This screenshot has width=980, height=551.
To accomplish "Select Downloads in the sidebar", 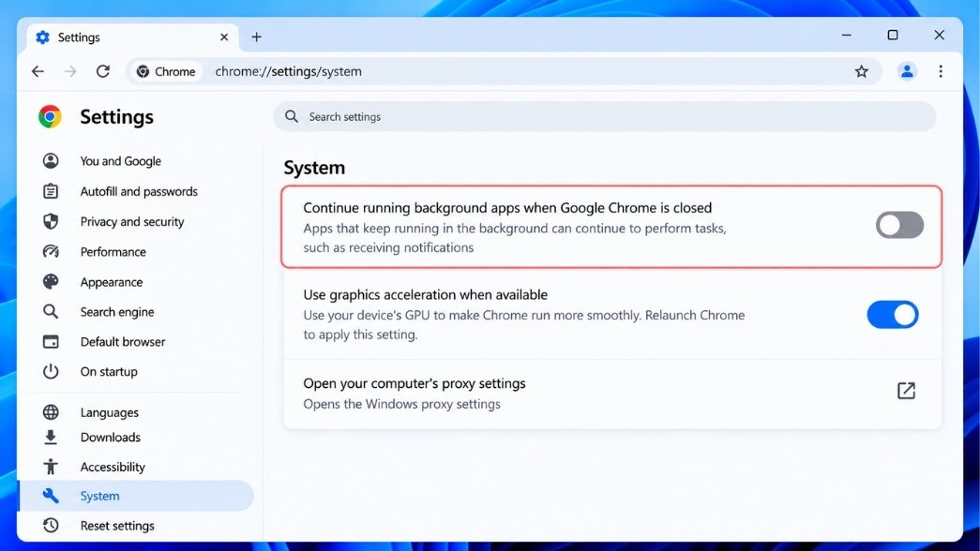I will click(110, 438).
